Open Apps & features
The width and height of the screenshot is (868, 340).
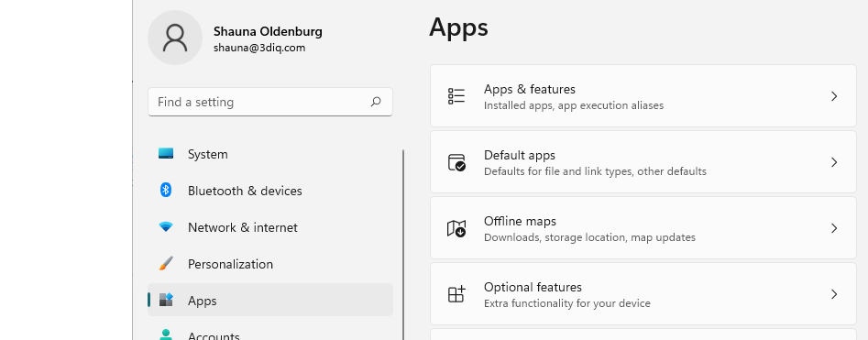(x=643, y=96)
